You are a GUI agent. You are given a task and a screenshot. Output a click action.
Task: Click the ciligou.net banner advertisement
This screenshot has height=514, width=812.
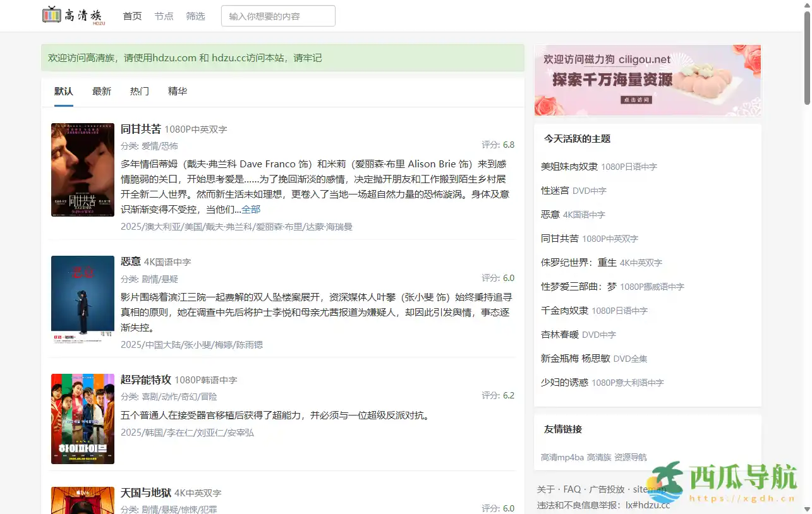(647, 80)
